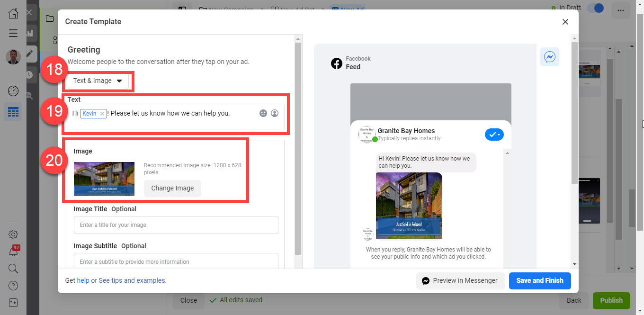The height and width of the screenshot is (315, 644).
Task: Select the grid layout icon in sidebar
Action: (x=13, y=112)
